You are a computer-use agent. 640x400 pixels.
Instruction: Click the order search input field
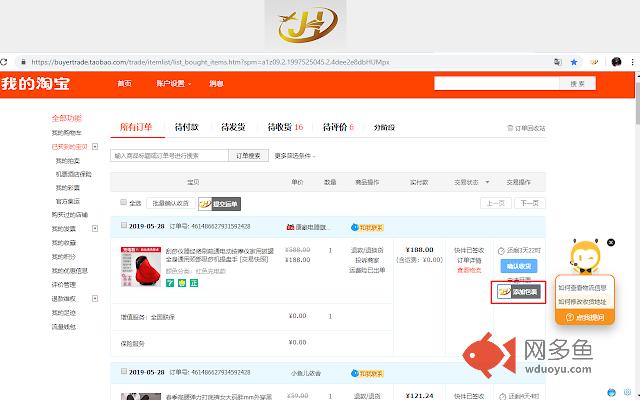(x=169, y=156)
